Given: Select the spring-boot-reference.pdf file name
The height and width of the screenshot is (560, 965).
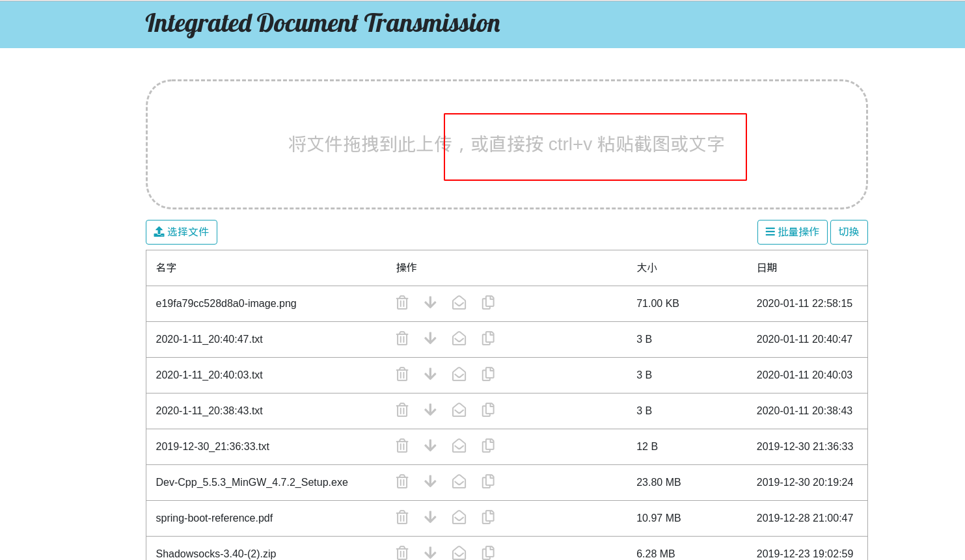Looking at the screenshot, I should pyautogui.click(x=214, y=518).
